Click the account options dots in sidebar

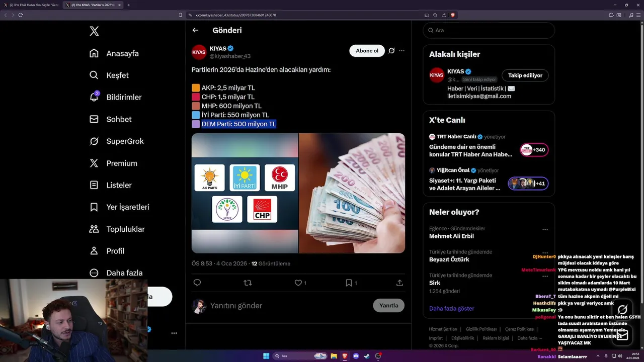[x=174, y=333]
